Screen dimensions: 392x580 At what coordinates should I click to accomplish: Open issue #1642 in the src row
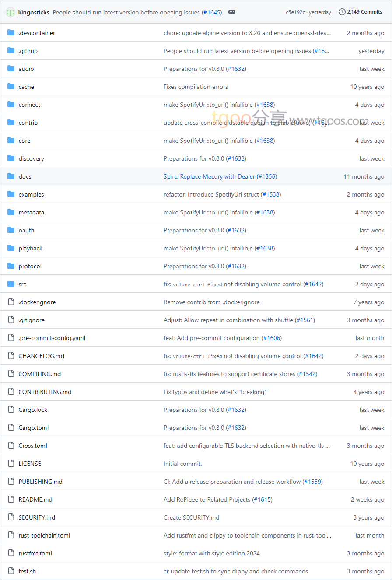coord(314,284)
